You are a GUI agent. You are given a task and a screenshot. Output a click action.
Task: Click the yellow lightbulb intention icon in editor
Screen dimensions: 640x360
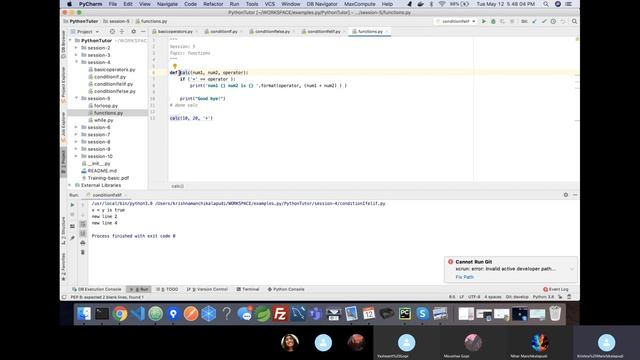click(x=175, y=66)
